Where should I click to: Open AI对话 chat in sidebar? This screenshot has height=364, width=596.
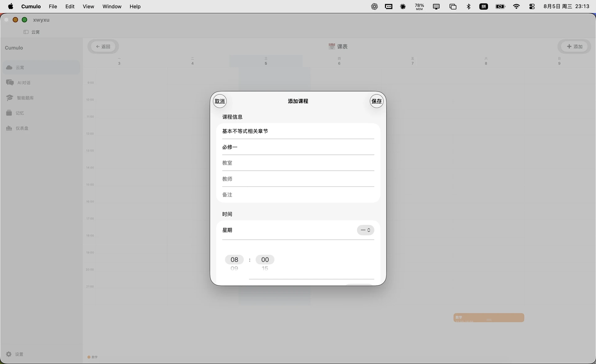(x=41, y=83)
